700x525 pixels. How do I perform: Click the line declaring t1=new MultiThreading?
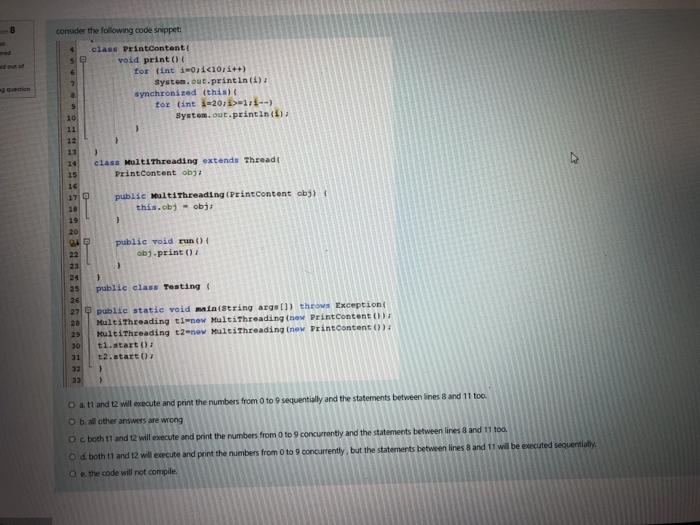[244, 319]
